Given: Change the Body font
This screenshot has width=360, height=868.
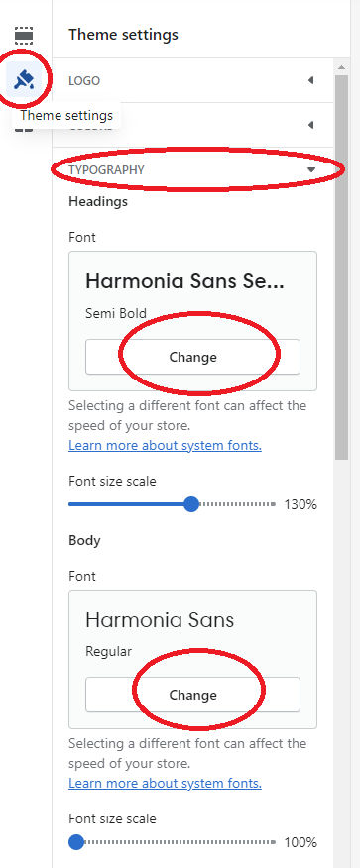Looking at the screenshot, I should click(x=192, y=695).
